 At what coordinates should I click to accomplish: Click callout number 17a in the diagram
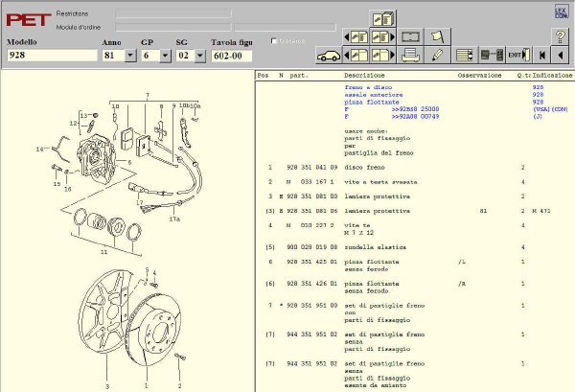[x=174, y=219]
